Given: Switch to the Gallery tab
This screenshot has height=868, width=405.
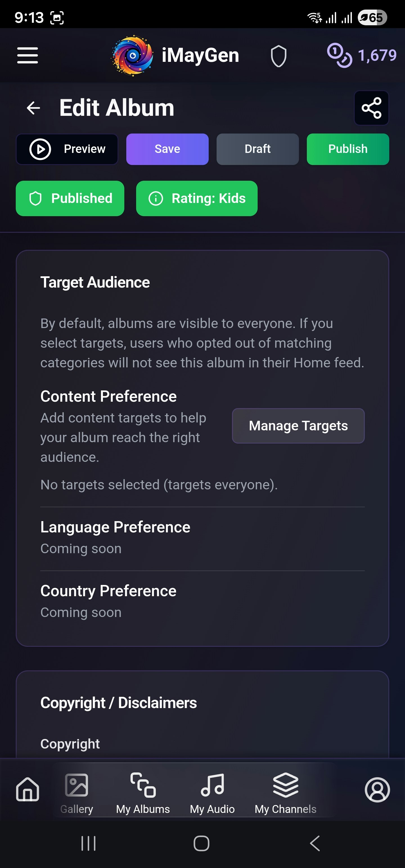Looking at the screenshot, I should pos(76,793).
